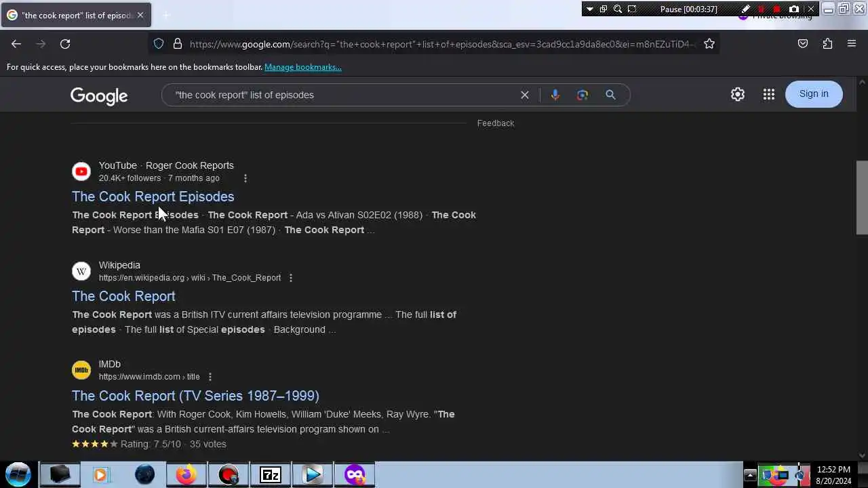Open the Windows Start menu
Viewport: 868px width, 488px height.
18,474
